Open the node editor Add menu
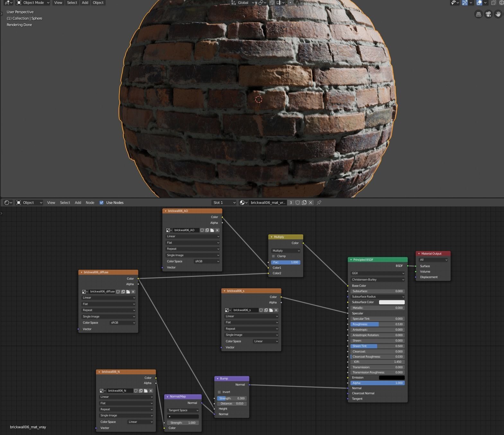 click(78, 203)
